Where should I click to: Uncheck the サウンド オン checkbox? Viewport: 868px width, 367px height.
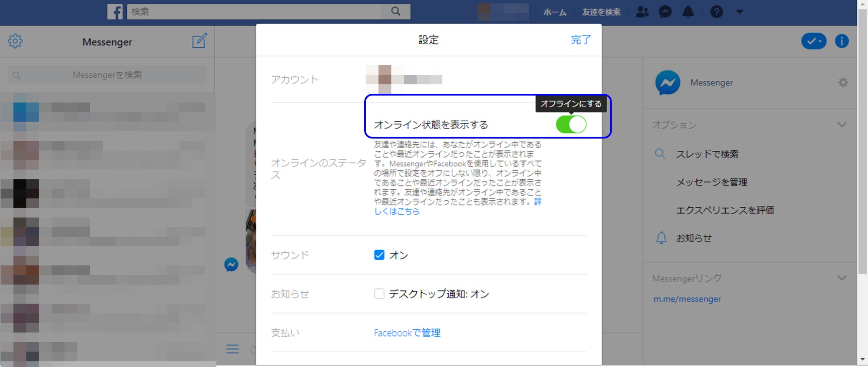click(x=379, y=255)
